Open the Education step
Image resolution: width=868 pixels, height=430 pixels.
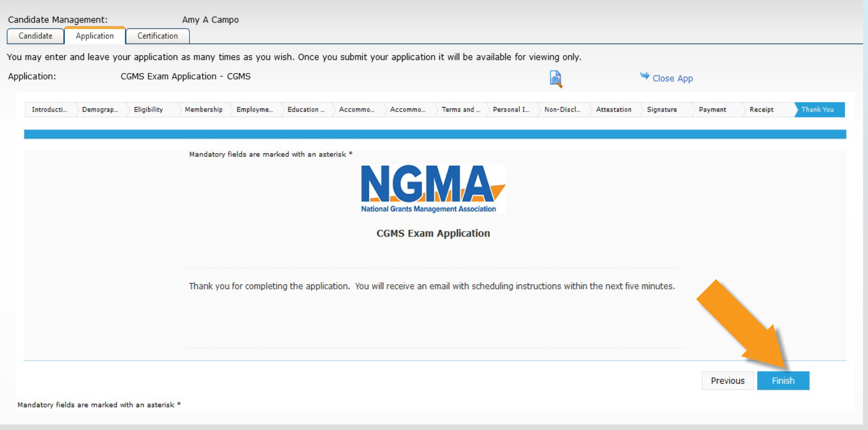click(x=306, y=109)
